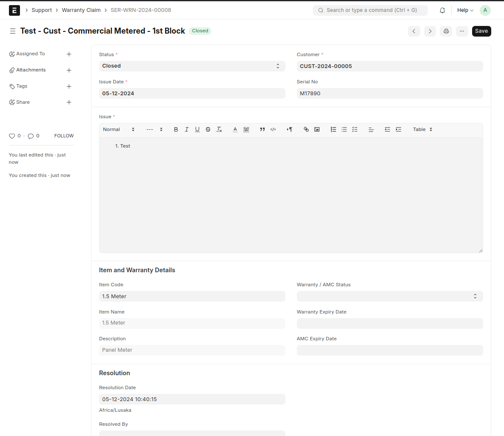Grab the editor resize handle
The width and height of the screenshot is (504, 436).
481,251
